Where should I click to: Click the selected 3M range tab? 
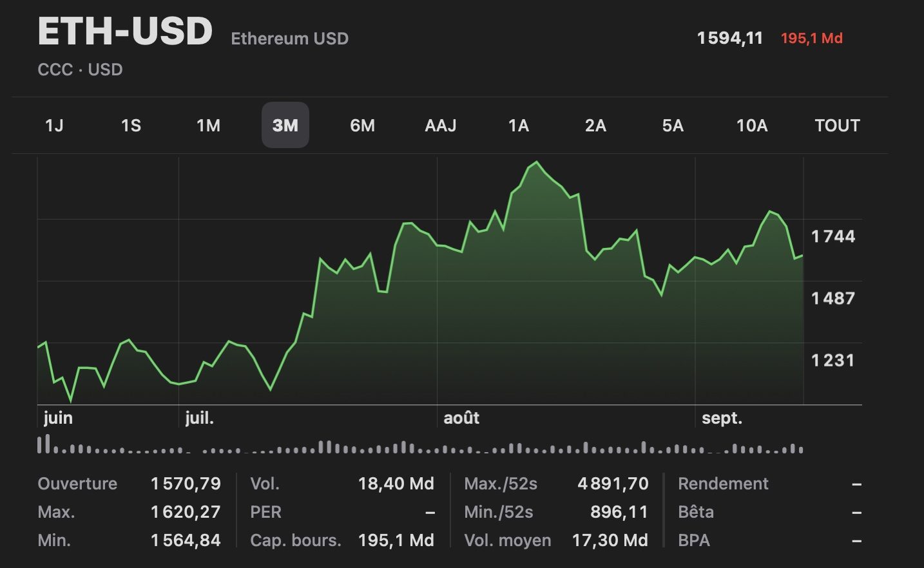click(285, 125)
